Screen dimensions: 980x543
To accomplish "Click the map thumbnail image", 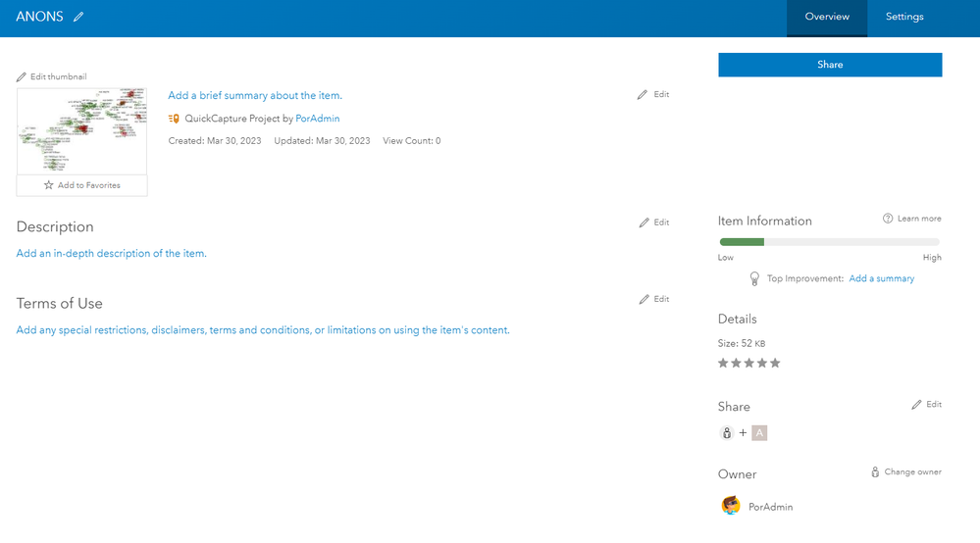I will click(81, 130).
